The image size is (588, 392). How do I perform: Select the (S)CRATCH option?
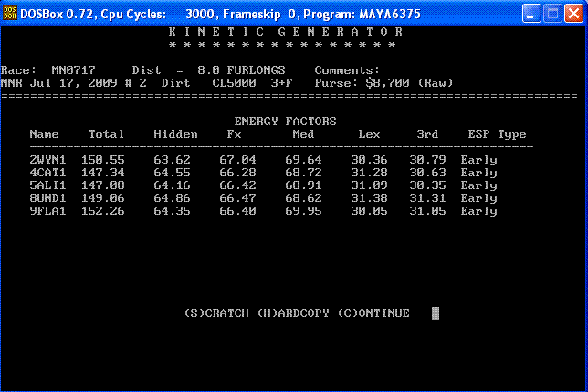pyautogui.click(x=216, y=313)
